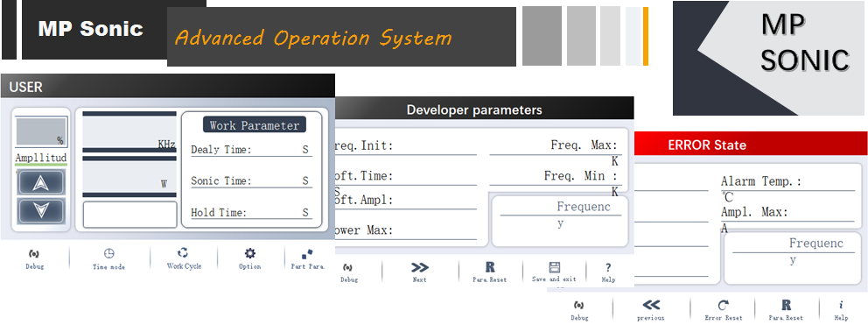The width and height of the screenshot is (868, 325).
Task: Select the Amplitude percentage display box
Action: [x=41, y=131]
